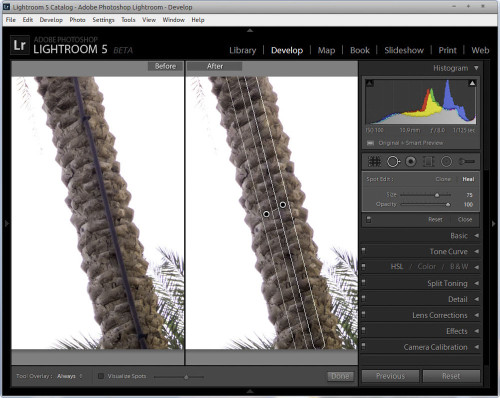
Task: Toggle the Split Toning panel switch
Action: click(x=364, y=282)
